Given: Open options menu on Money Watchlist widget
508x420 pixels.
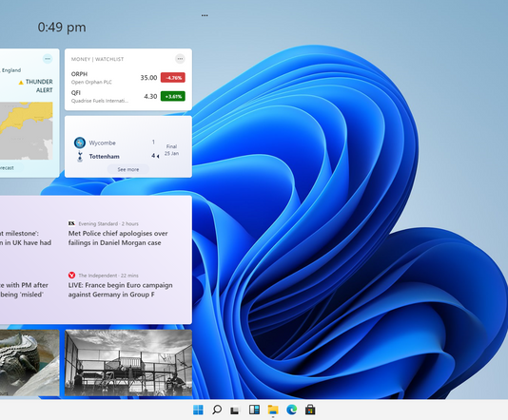Looking at the screenshot, I should point(180,59).
